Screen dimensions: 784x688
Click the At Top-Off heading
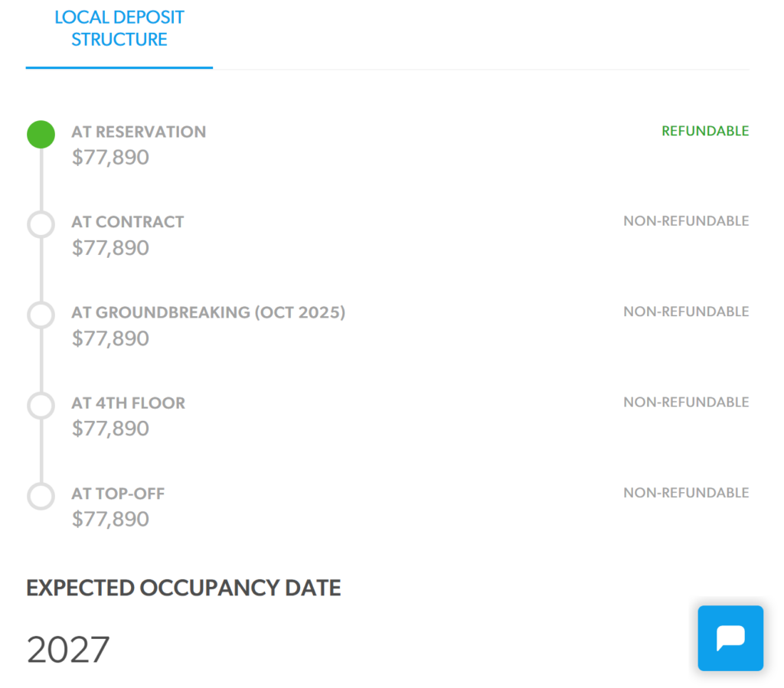tap(118, 494)
